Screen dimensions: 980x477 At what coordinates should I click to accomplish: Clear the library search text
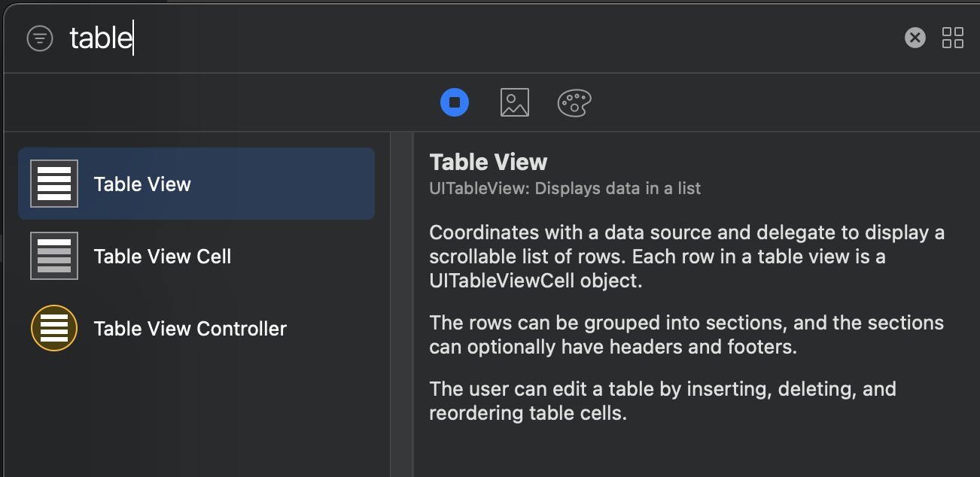pos(915,38)
